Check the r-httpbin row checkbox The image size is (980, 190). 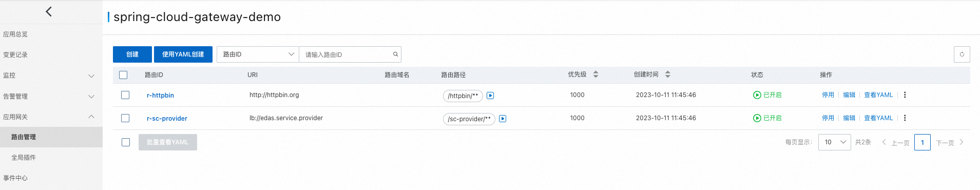125,95
